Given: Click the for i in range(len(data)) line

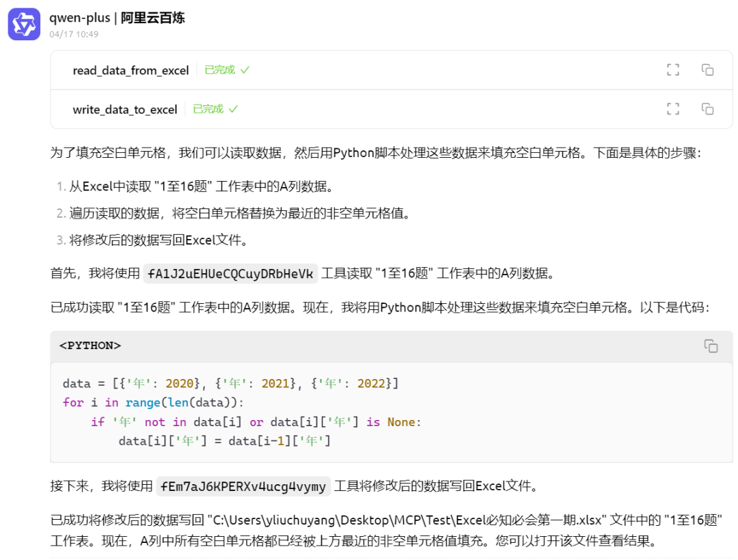Looking at the screenshot, I should click(154, 403).
